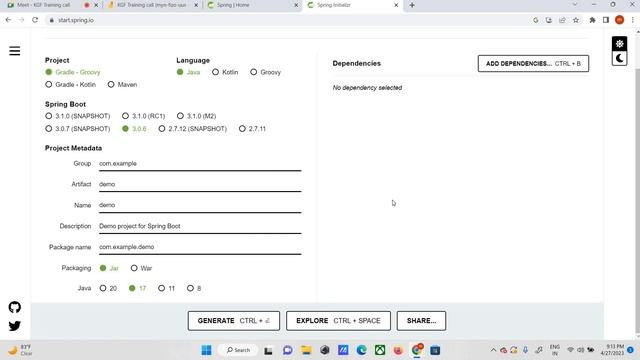Click ADD DEPENDENCIES button
This screenshot has height=360, width=640.
pyautogui.click(x=533, y=64)
